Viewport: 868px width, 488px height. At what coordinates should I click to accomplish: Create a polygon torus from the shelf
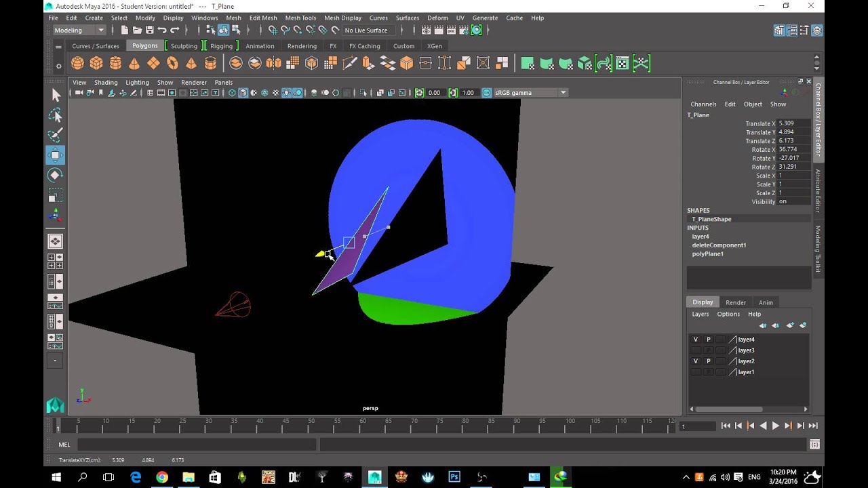[172, 63]
